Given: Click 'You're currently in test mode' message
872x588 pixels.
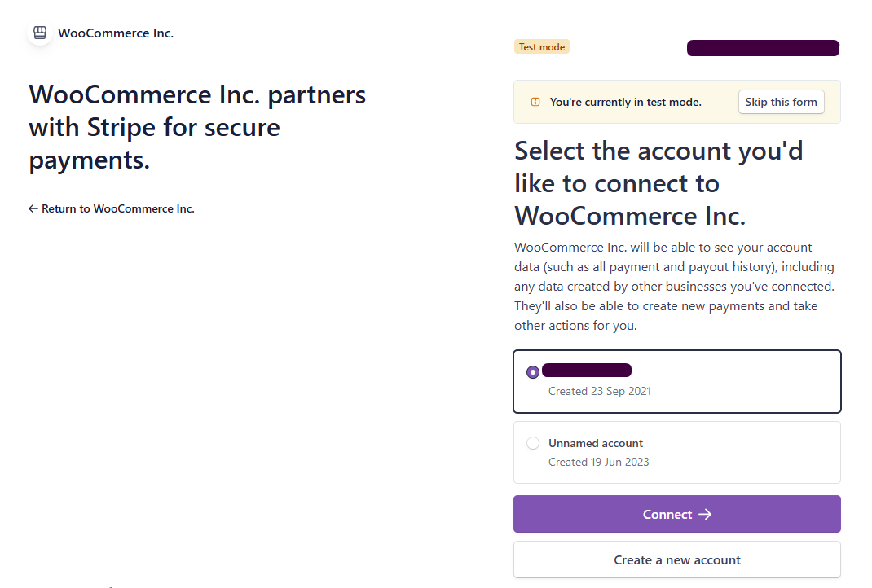Looking at the screenshot, I should pyautogui.click(x=625, y=102).
